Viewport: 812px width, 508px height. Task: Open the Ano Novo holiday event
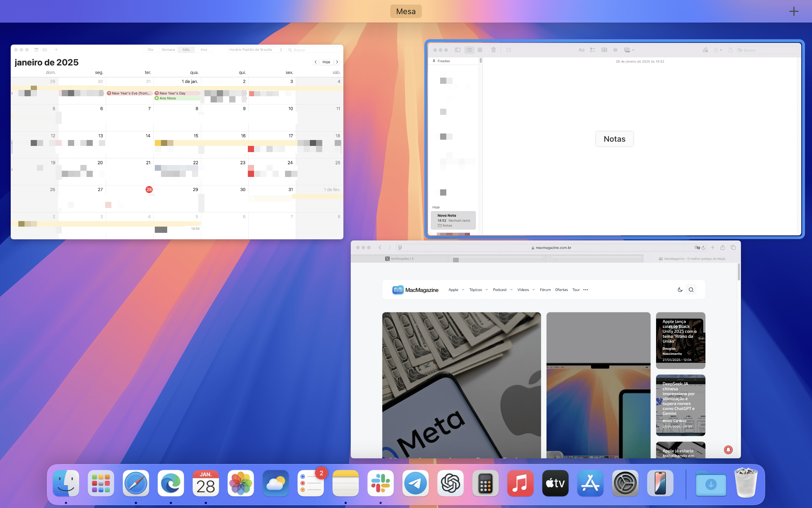177,98
